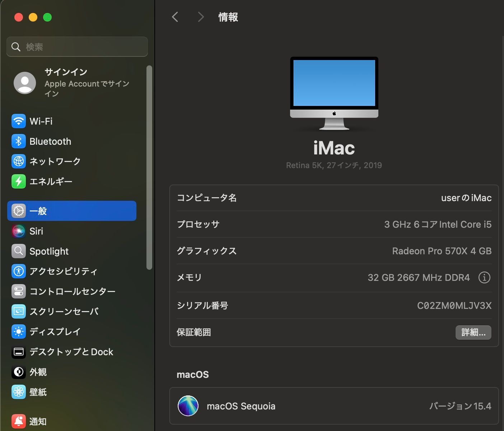Click the search (検索) field
The height and width of the screenshot is (431, 504).
point(77,47)
